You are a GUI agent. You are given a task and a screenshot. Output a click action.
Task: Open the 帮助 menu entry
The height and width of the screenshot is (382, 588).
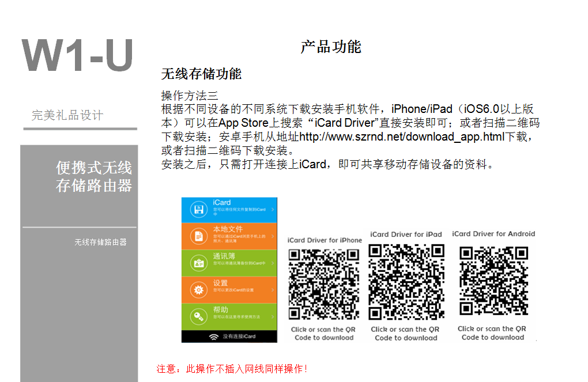[x=229, y=317]
